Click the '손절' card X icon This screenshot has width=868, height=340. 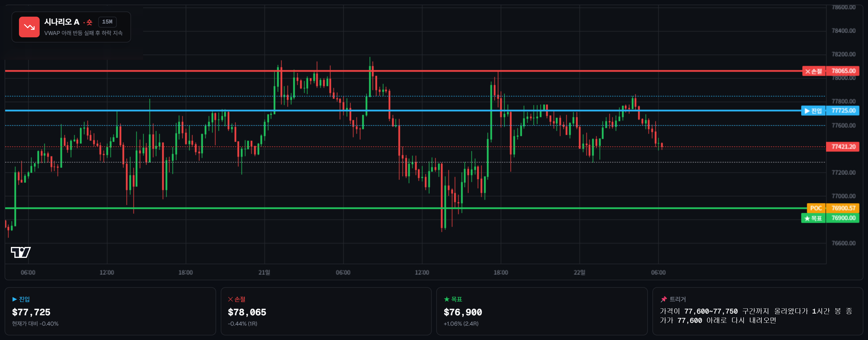[231, 299]
